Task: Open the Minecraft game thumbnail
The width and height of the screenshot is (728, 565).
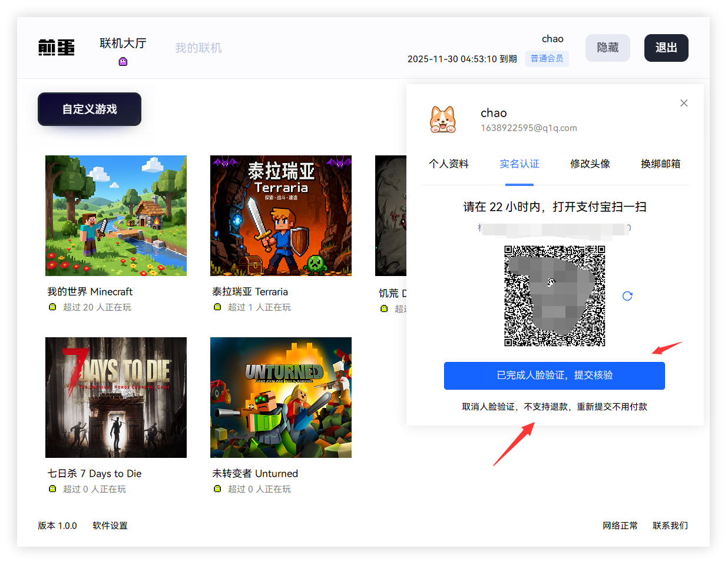Action: pyautogui.click(x=116, y=215)
